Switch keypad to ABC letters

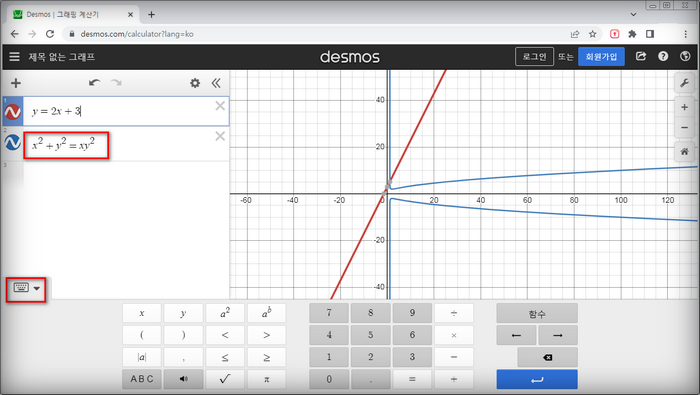click(x=142, y=379)
